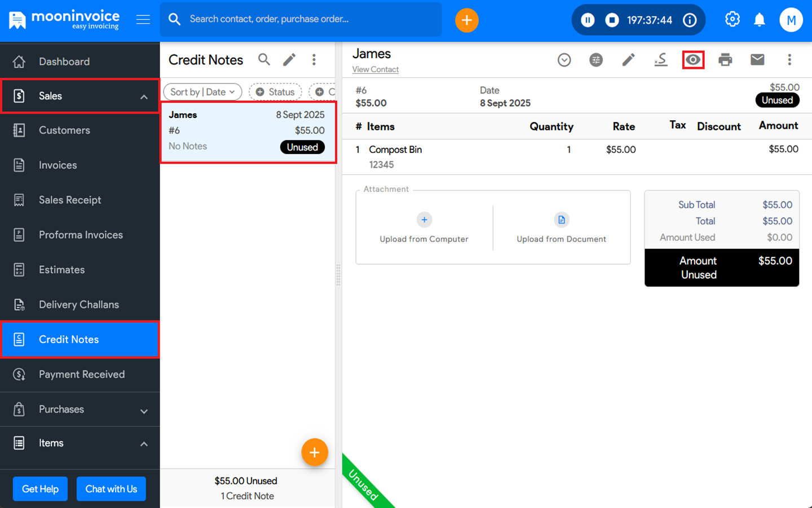The width and height of the screenshot is (812, 508).
Task: Open the signature icon in toolbar
Action: pos(661,60)
